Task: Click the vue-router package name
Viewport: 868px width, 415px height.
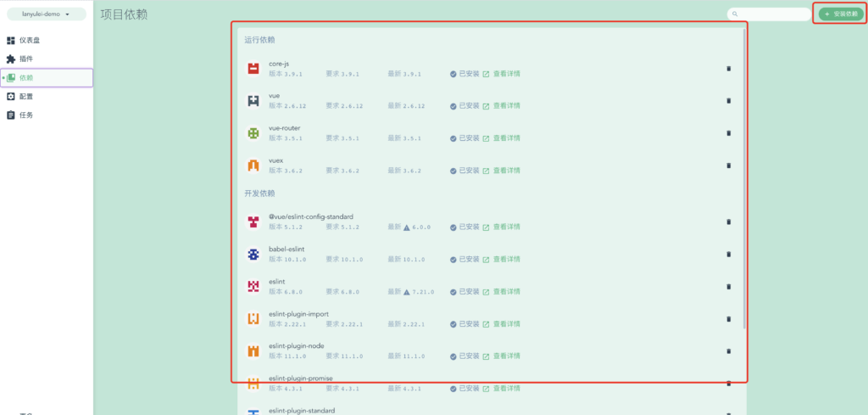Action: pos(285,128)
